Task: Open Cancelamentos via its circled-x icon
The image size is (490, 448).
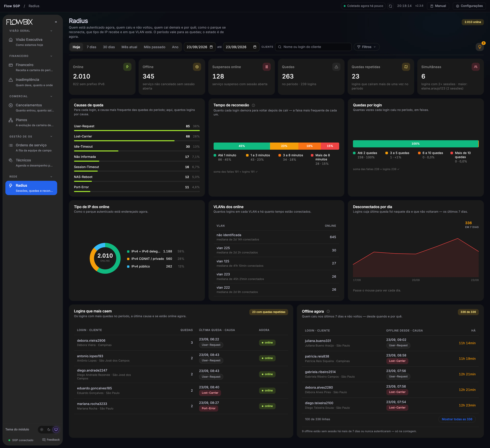Action: (11, 105)
